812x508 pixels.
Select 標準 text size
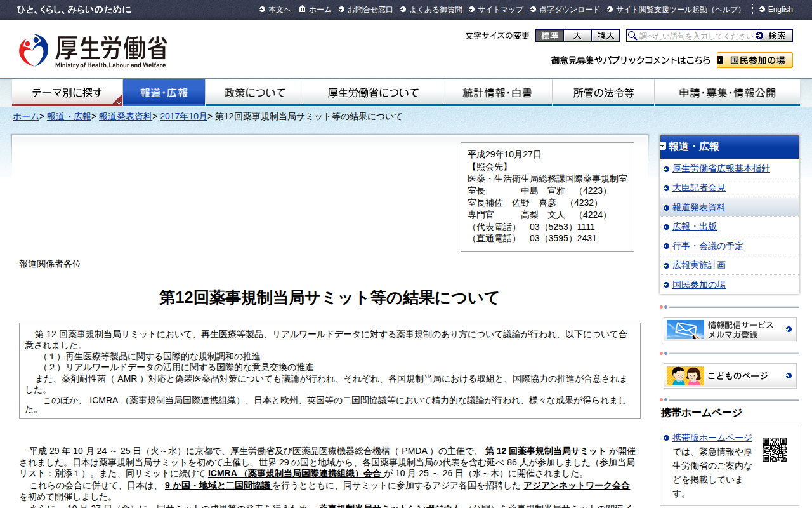click(x=549, y=36)
